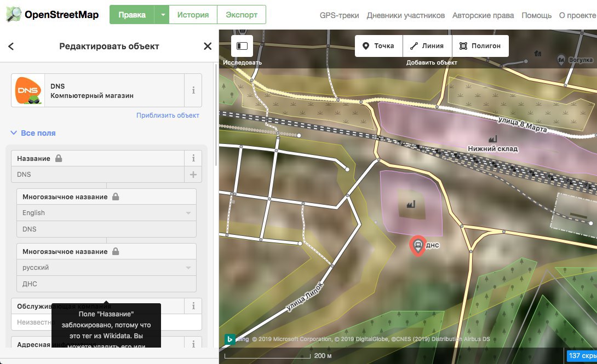Go back using the sidebar arrow
The width and height of the screenshot is (597, 364).
point(11,47)
